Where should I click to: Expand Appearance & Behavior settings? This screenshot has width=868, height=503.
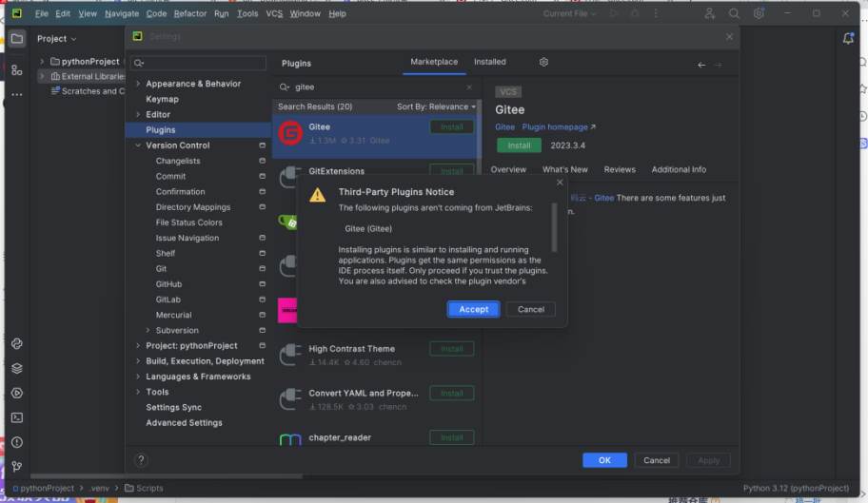[x=138, y=84]
